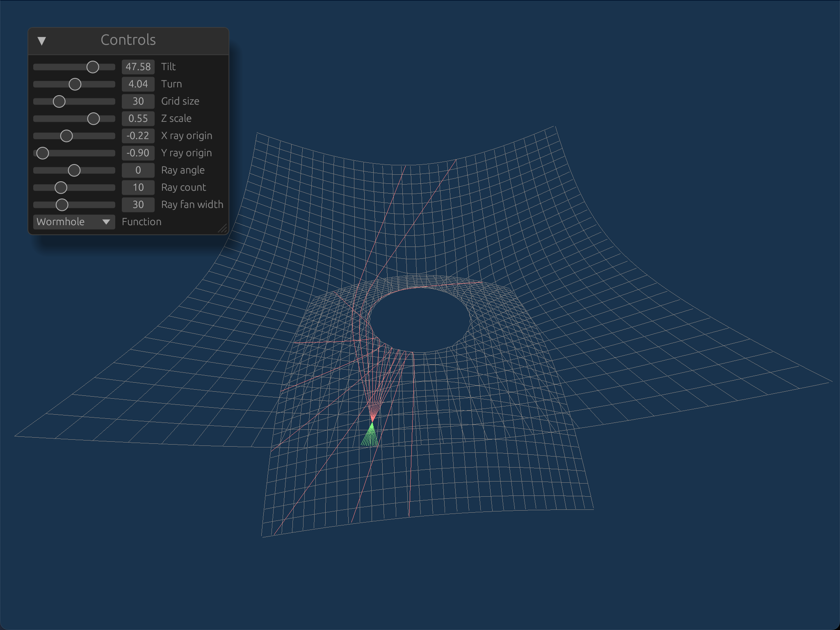Click the Tilt value field 47.58

coord(138,67)
